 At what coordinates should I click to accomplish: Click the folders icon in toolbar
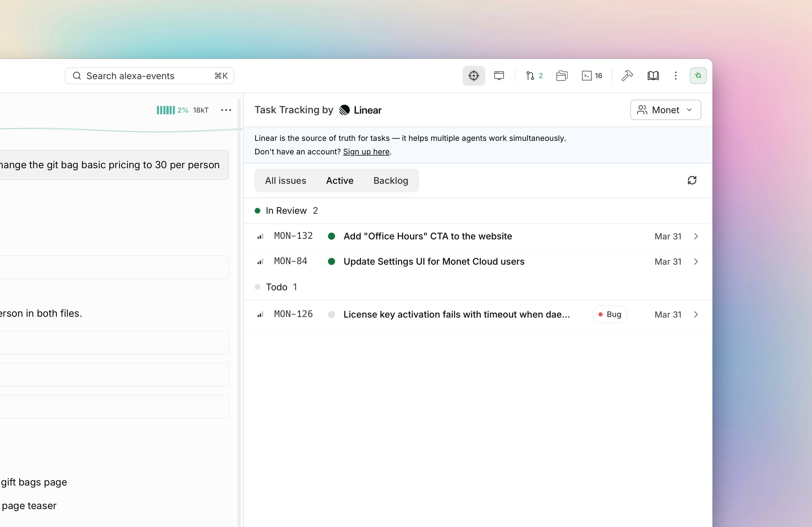pyautogui.click(x=561, y=76)
